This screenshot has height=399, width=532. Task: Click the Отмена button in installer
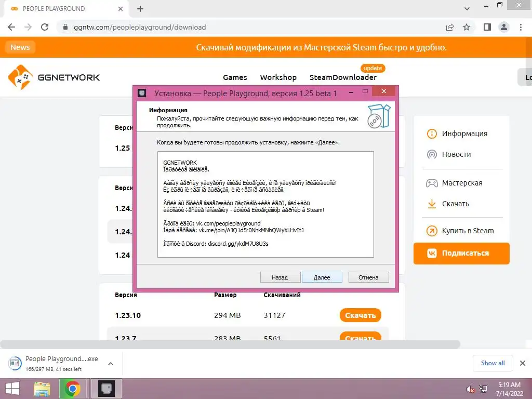point(368,277)
